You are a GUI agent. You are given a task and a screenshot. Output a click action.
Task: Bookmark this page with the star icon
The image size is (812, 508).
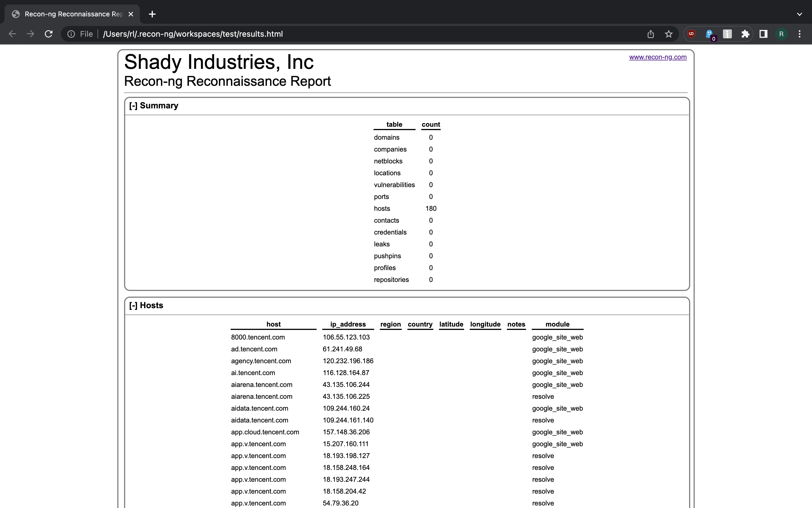669,34
